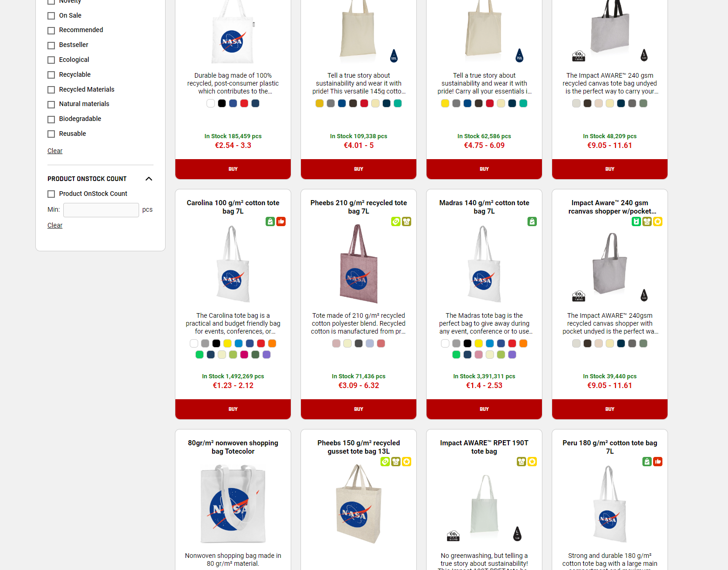
Task: Tick the Reusable filter
Action: (x=51, y=134)
